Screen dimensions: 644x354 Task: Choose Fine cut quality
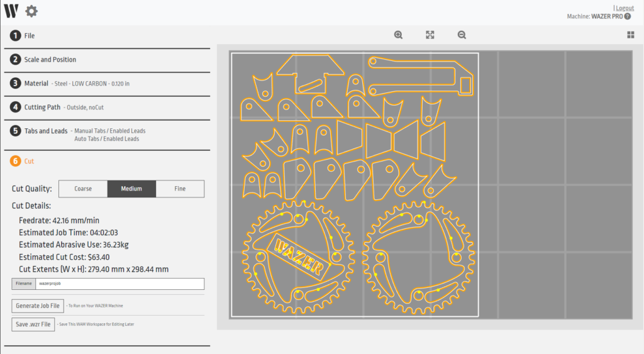[180, 189]
